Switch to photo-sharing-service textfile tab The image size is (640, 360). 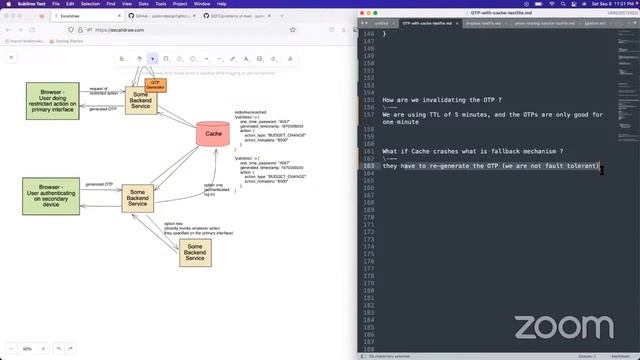tap(546, 23)
